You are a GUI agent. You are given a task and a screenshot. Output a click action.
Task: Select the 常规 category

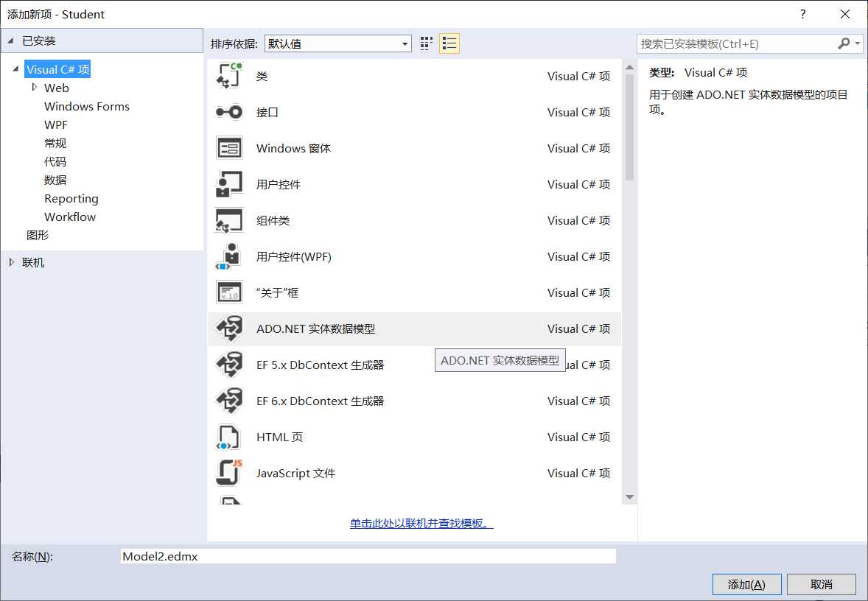pos(55,144)
